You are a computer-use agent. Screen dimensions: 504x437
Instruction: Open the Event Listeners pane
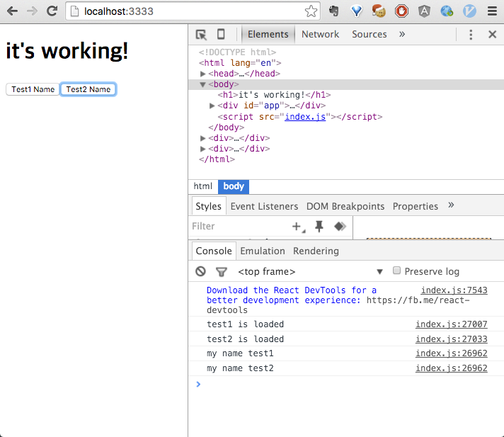(264, 206)
